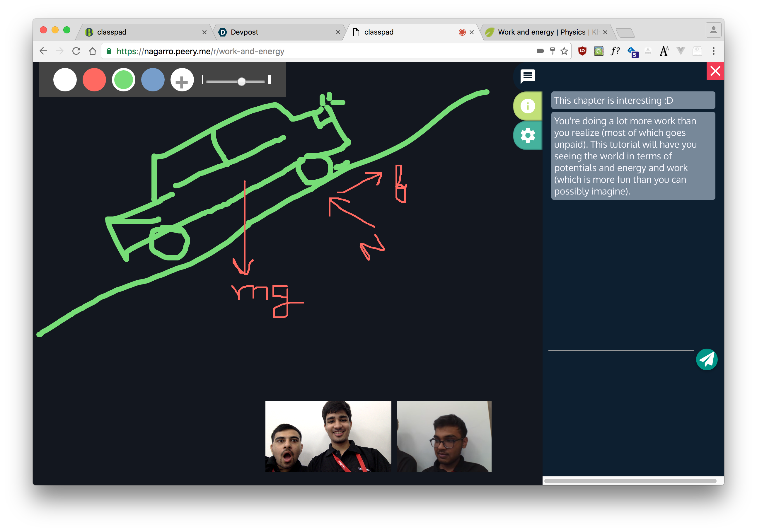Adjust brush size slider handle

point(242,81)
